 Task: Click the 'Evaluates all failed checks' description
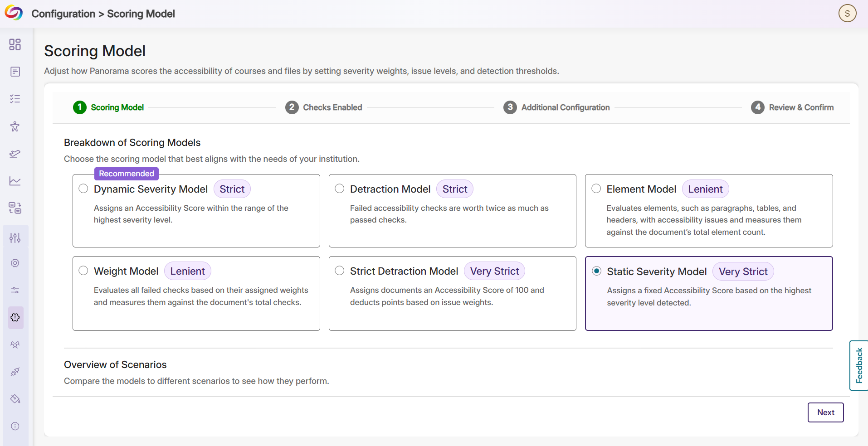point(201,296)
